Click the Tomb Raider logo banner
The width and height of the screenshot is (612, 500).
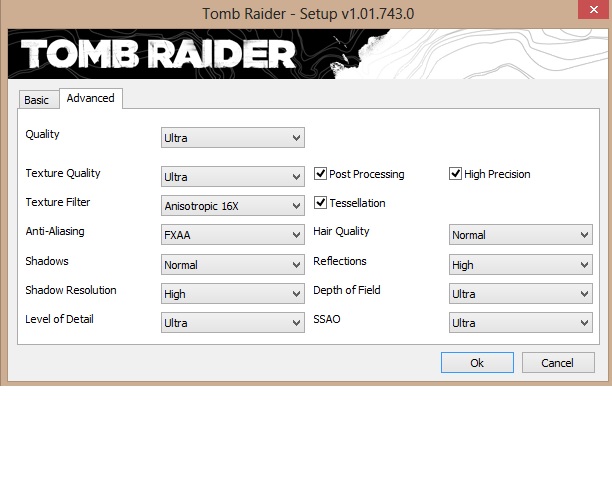[x=308, y=54]
